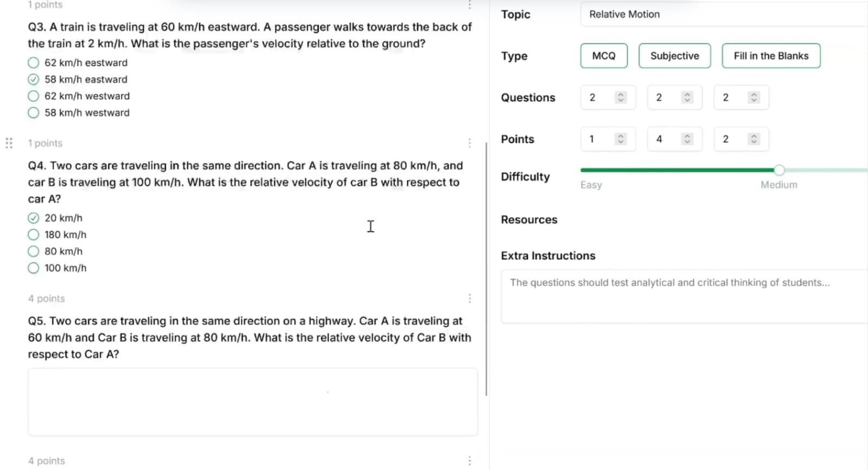Click the drag handle beside Q4

[x=9, y=143]
